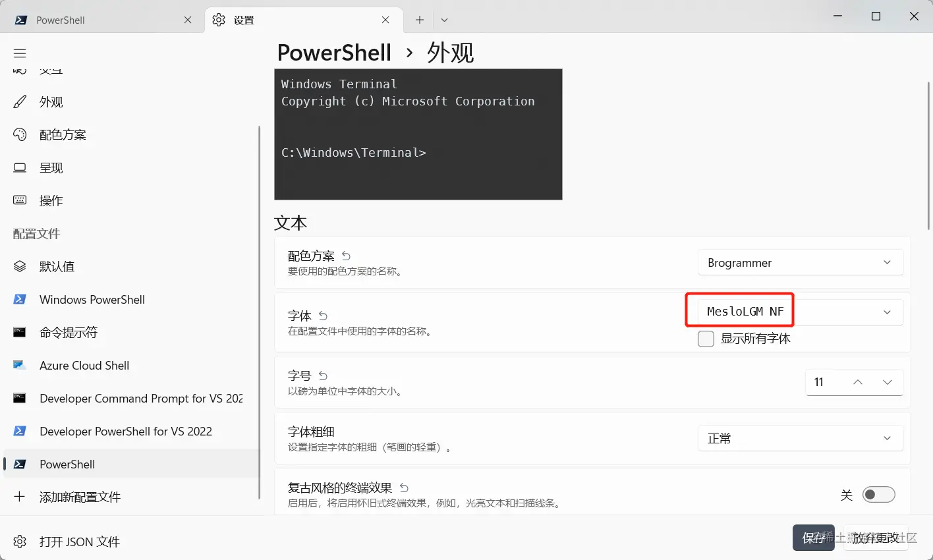Decrease font size with down arrow
Viewport: 933px width, 560px height.
[887, 382]
